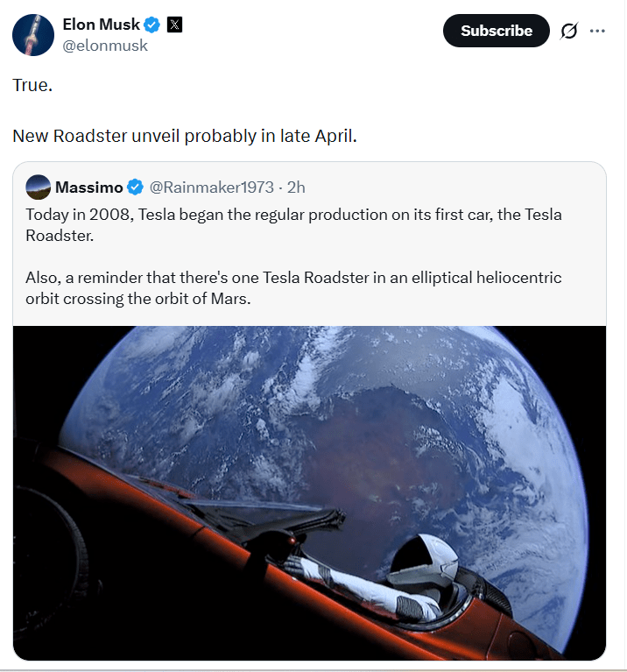This screenshot has height=672, width=627.
Task: Click the X affiliation badge
Action: (x=174, y=25)
